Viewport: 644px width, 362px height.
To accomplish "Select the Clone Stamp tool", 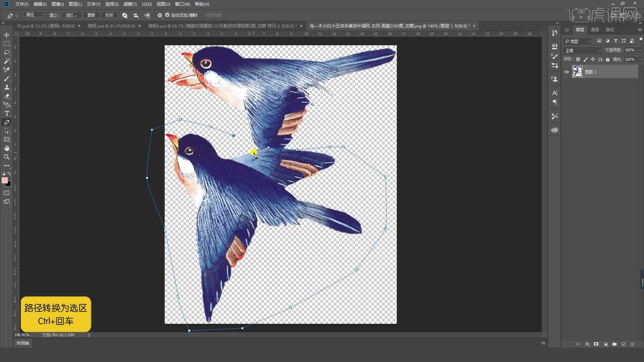I will pyautogui.click(x=7, y=87).
